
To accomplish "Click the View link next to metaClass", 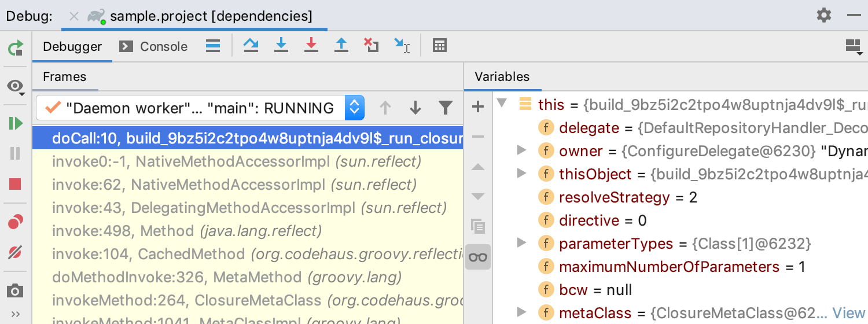I will [x=848, y=313].
